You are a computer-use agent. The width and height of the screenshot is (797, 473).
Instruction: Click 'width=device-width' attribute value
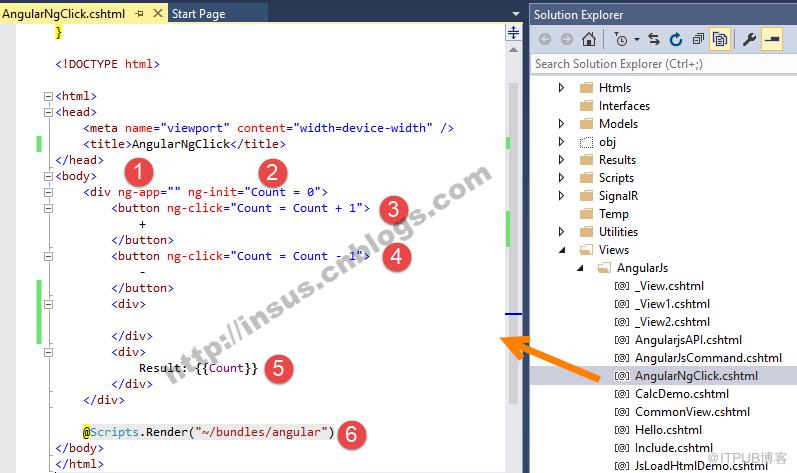pos(363,128)
